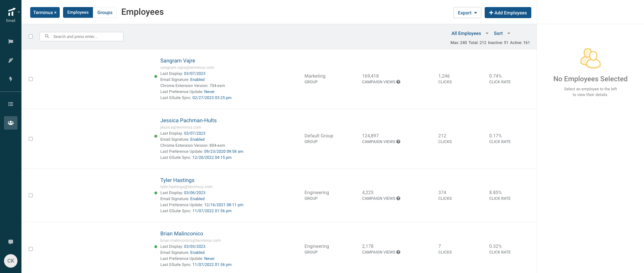644x273 pixels.
Task: Click Sangram's email address sangram.vajre@terminus.com
Action: coord(187,67)
